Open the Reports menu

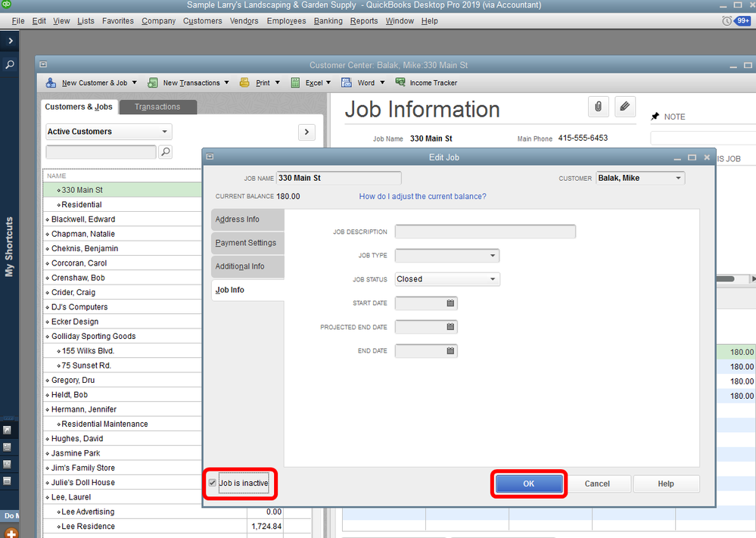click(x=364, y=20)
